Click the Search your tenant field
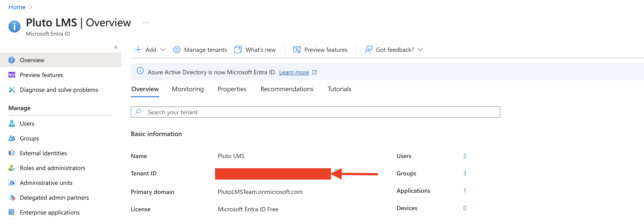This screenshot has width=644, height=224. pos(316,112)
